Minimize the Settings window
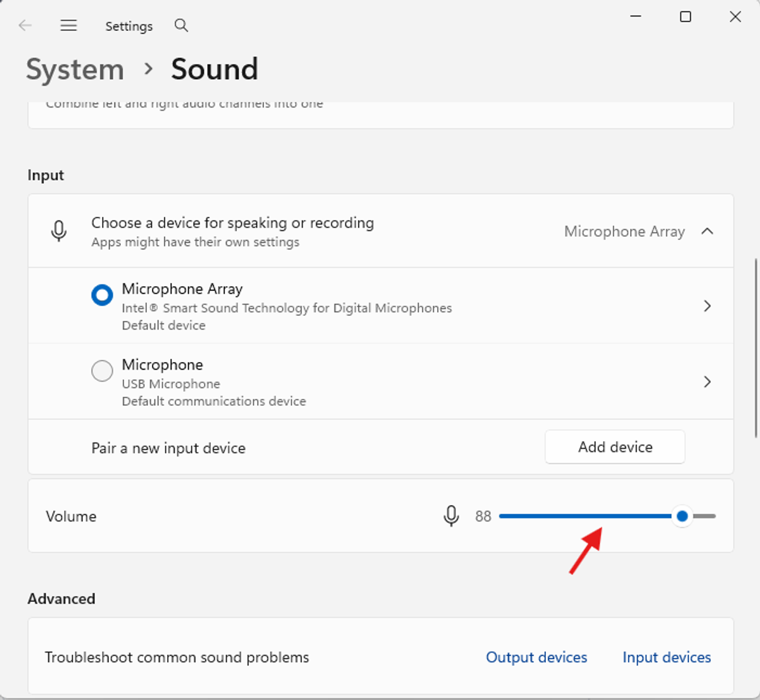760x700 pixels. point(636,16)
